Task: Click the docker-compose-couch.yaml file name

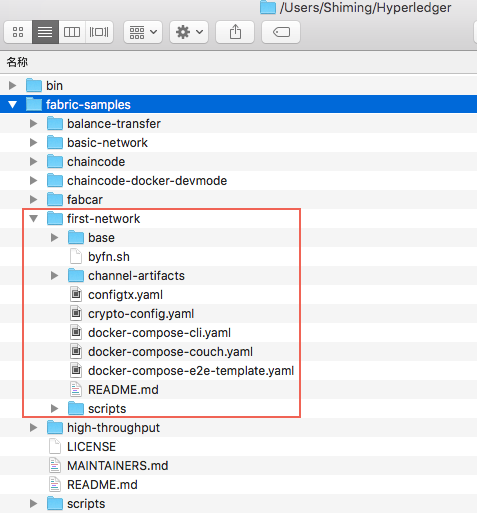Action: pyautogui.click(x=170, y=352)
